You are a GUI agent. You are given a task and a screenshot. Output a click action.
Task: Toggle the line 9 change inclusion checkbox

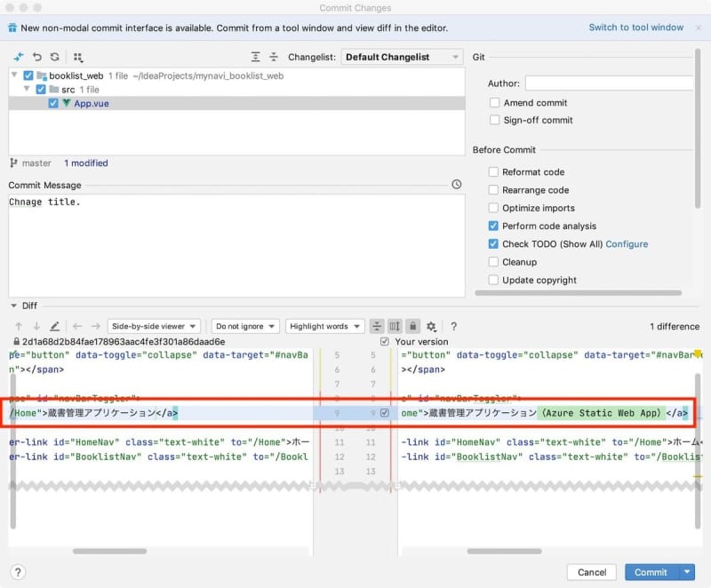[385, 413]
